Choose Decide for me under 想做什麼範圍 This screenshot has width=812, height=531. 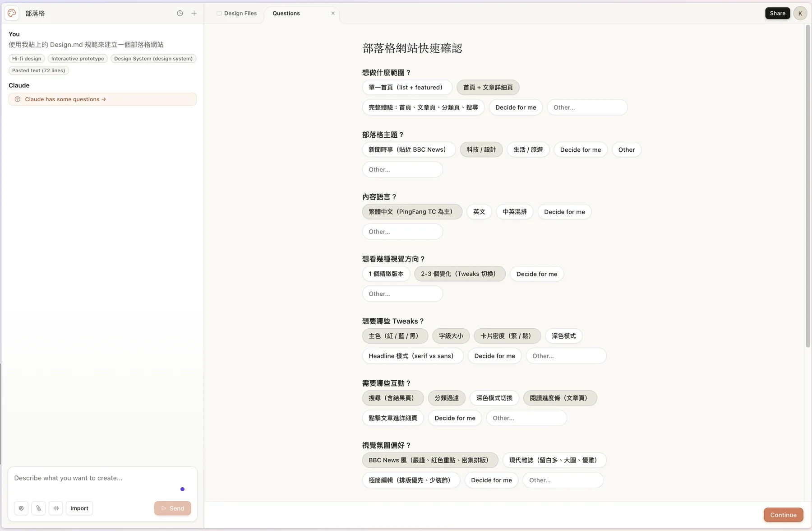click(x=516, y=107)
